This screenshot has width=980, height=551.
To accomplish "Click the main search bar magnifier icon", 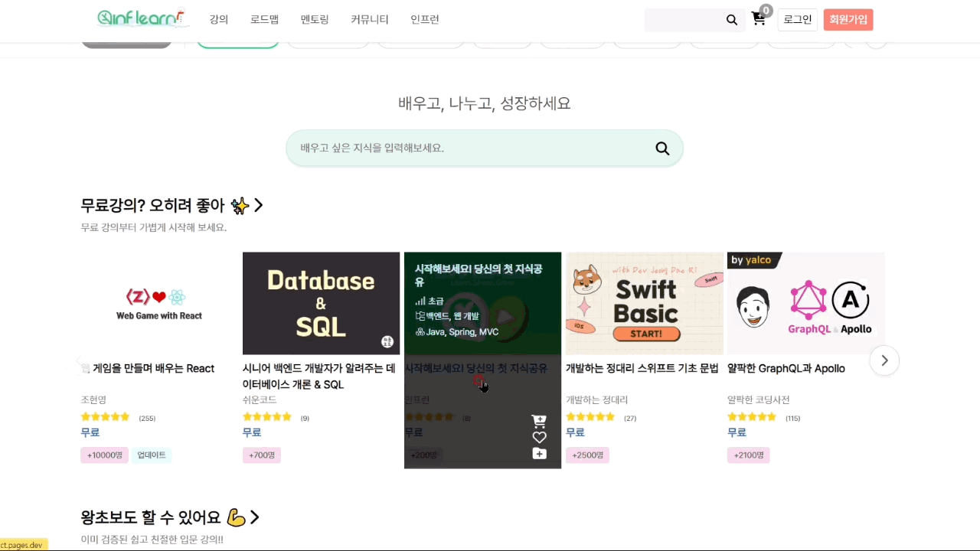I will 662,148.
